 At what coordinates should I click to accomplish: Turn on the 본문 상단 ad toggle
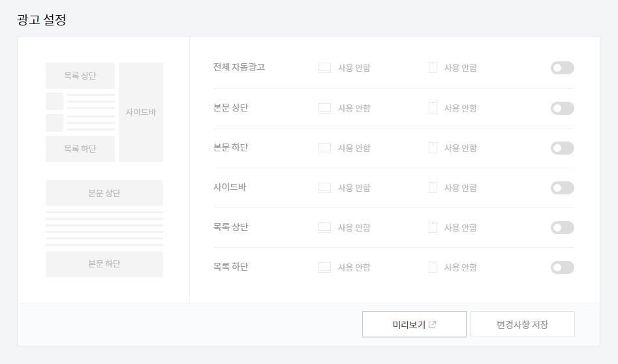563,108
